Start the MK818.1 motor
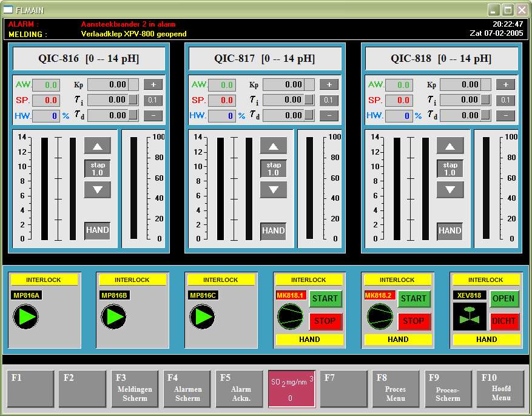The width and height of the screenshot is (532, 416). pos(325,298)
